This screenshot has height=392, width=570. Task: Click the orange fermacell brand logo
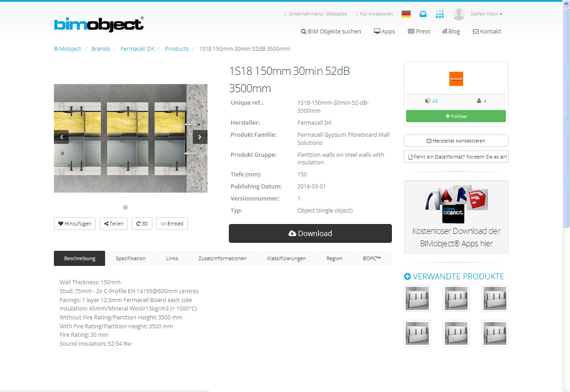click(456, 79)
